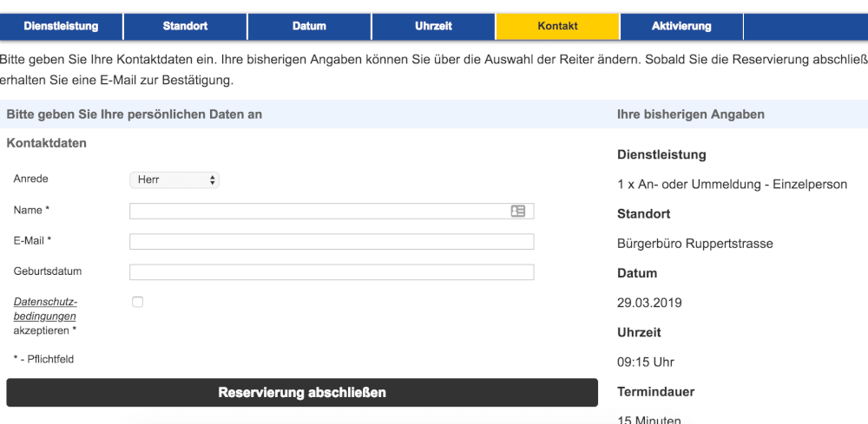Image resolution: width=868 pixels, height=424 pixels.
Task: Select the Uhrzeit tab
Action: (433, 26)
